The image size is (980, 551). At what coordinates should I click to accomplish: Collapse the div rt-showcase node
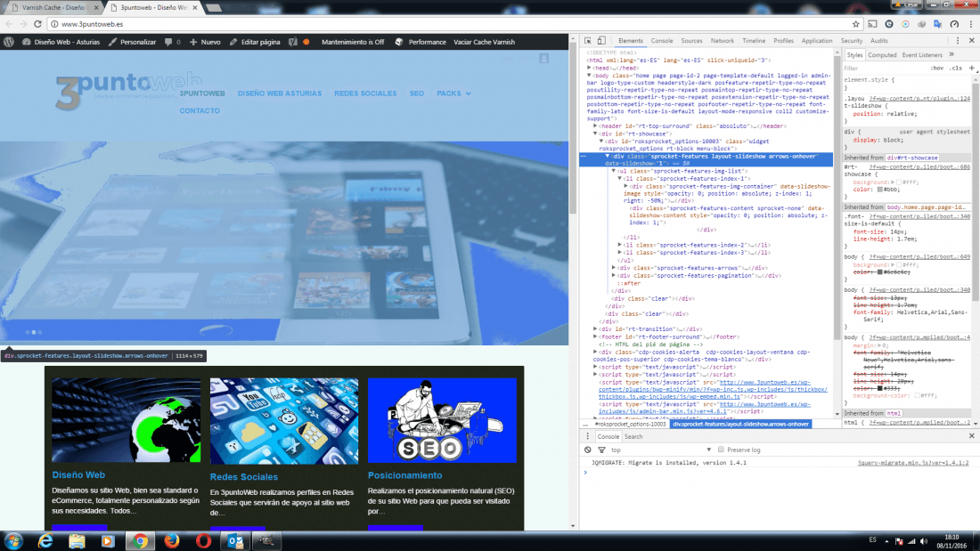pyautogui.click(x=595, y=134)
